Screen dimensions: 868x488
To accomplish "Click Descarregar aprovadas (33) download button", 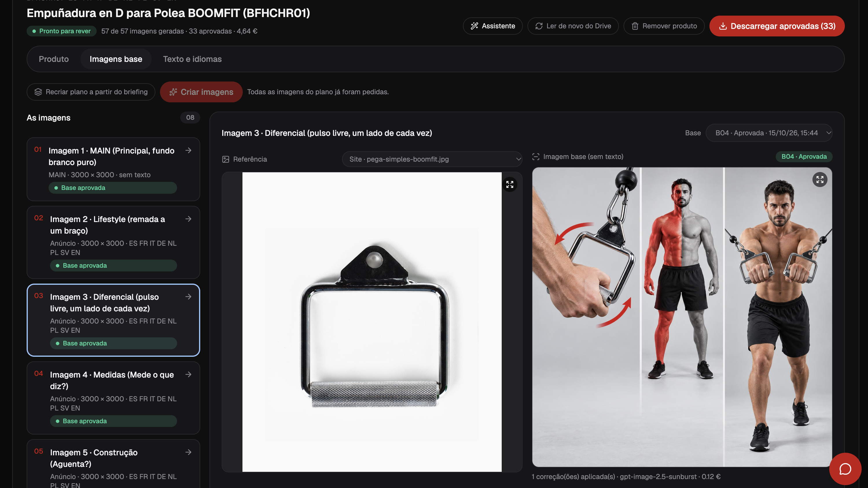I will point(777,26).
